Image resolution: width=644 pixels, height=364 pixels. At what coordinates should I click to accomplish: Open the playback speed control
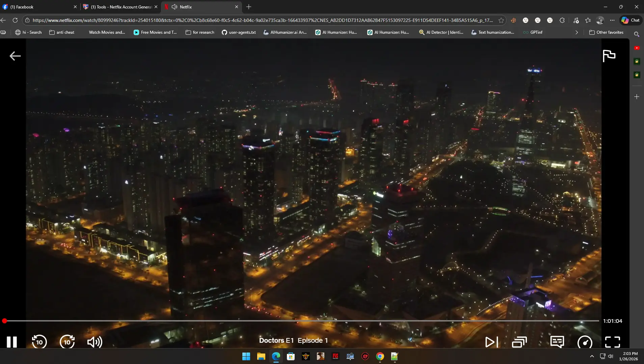coord(585,342)
